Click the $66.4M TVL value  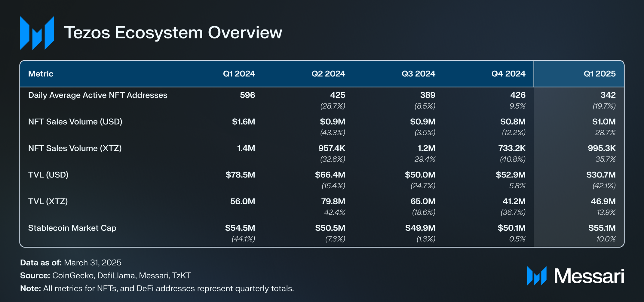[330, 175]
